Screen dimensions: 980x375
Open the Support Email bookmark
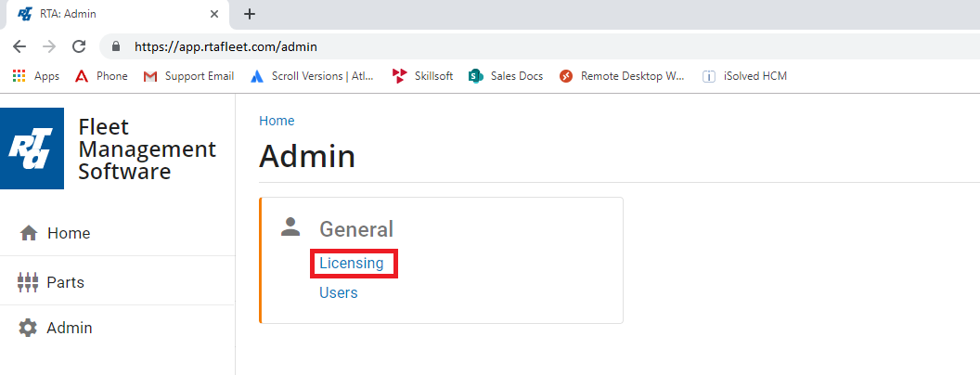tap(189, 76)
